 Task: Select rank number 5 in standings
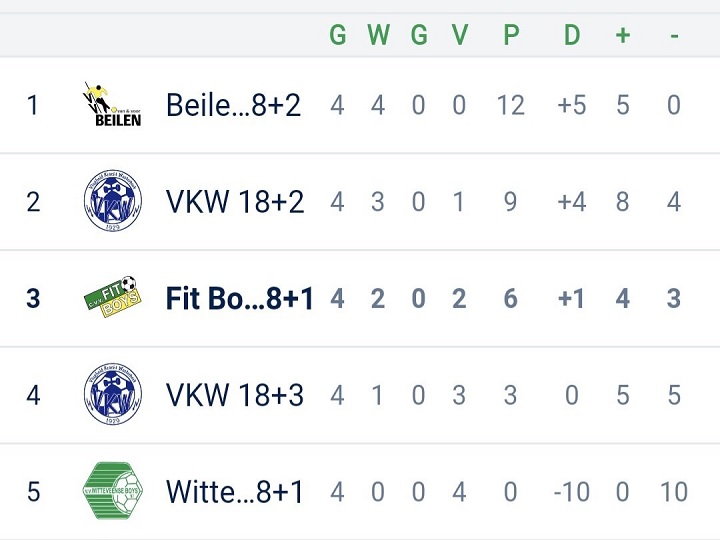[33, 491]
